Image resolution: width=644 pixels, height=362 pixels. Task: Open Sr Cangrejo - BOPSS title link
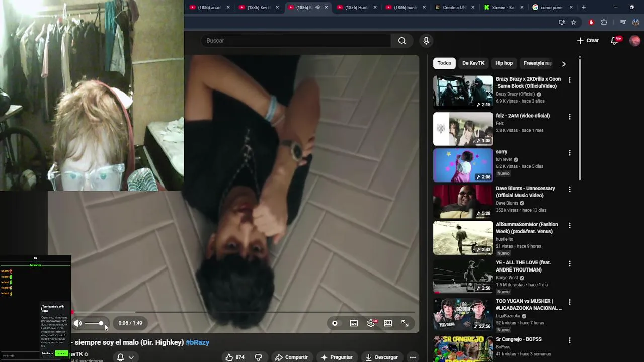coord(519,339)
